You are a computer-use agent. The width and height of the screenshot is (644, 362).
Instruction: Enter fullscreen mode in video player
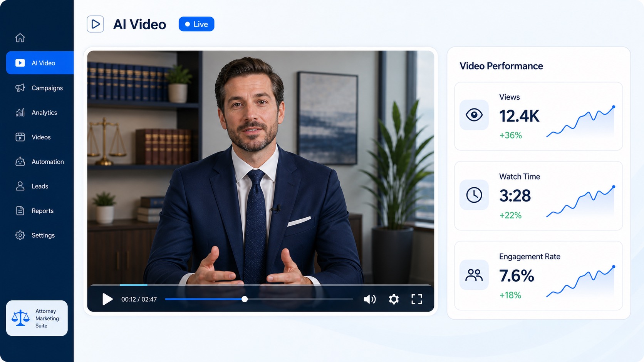coord(417,299)
